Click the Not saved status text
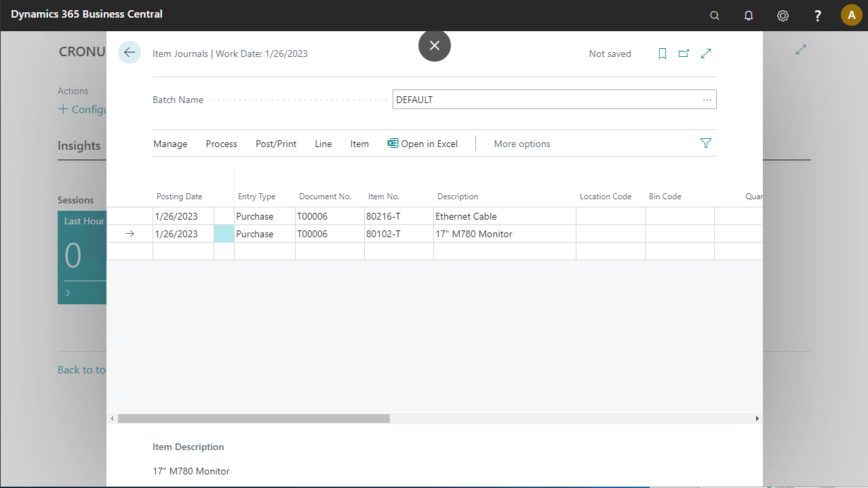Image resolution: width=868 pixels, height=488 pixels. (x=610, y=54)
